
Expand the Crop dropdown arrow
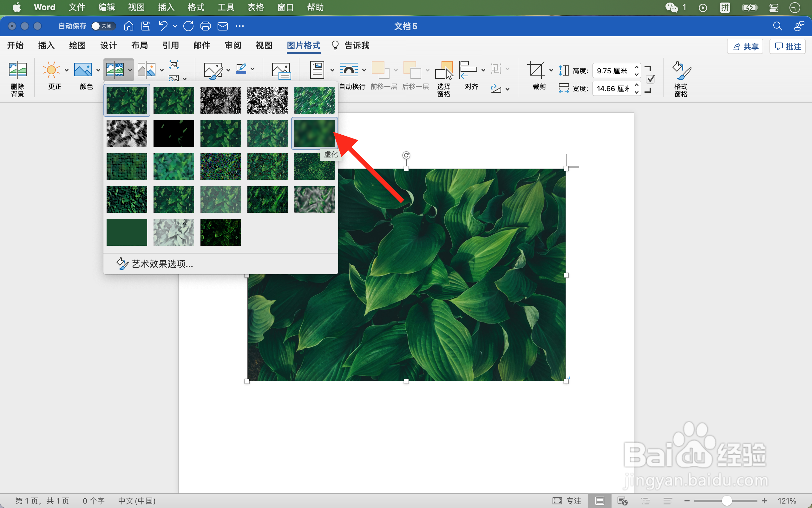click(x=551, y=70)
